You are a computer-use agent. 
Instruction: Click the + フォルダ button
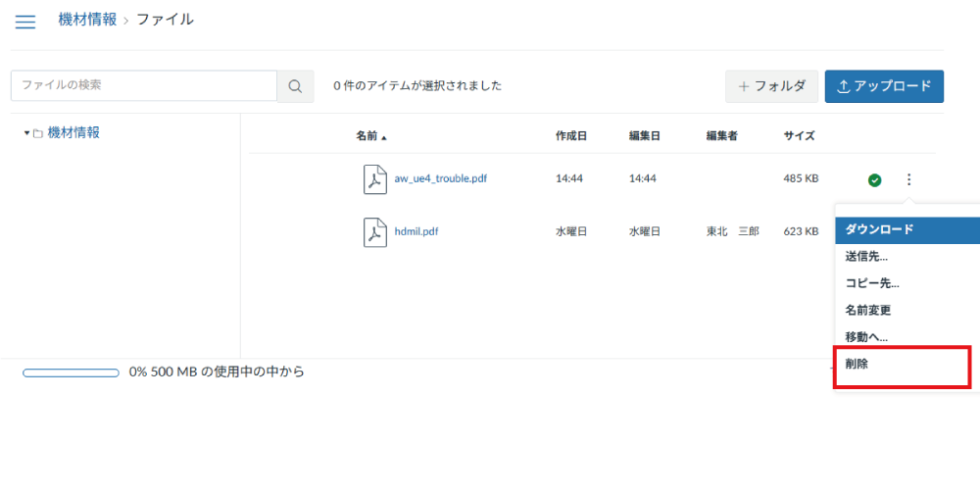pyautogui.click(x=772, y=86)
